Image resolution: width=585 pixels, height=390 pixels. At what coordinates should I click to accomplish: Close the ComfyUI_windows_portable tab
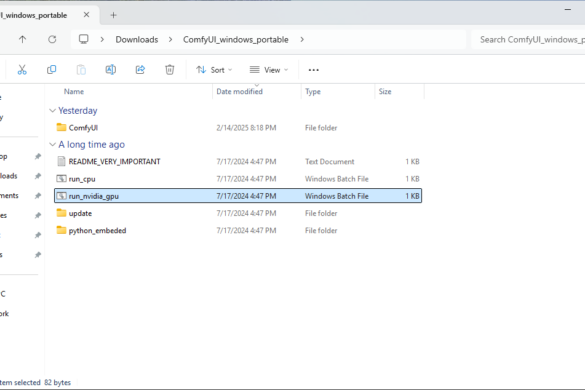tap(86, 15)
